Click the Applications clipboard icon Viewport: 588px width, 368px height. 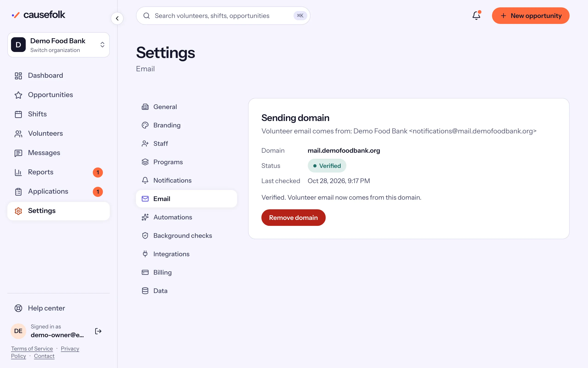click(18, 192)
